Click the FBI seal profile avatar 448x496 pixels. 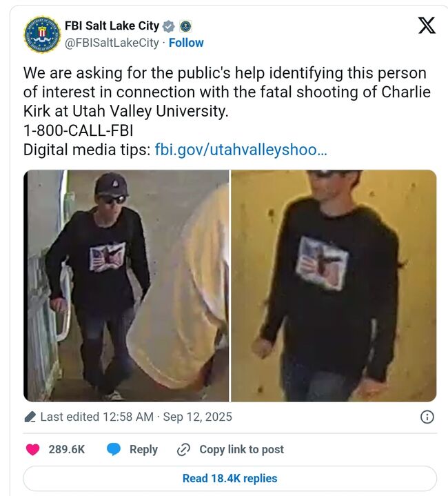(42, 34)
